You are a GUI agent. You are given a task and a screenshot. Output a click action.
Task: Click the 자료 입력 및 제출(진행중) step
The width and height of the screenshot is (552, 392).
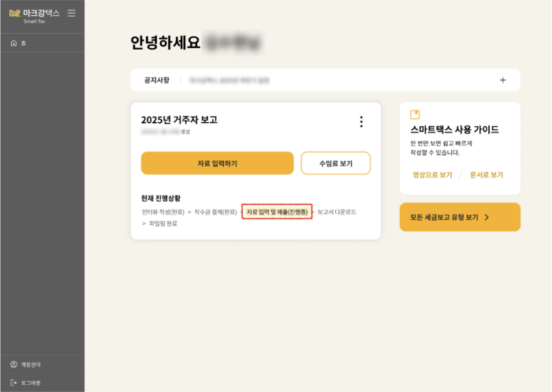[277, 212]
